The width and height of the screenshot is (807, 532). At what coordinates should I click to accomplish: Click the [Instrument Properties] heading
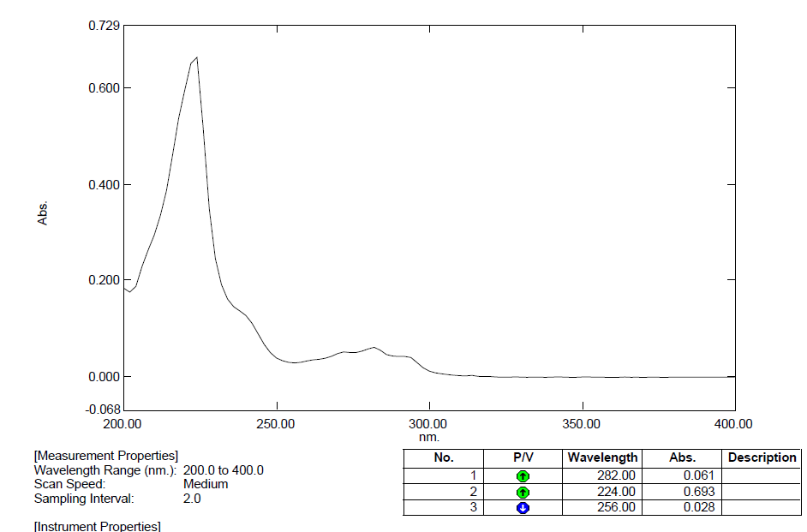tap(97, 525)
